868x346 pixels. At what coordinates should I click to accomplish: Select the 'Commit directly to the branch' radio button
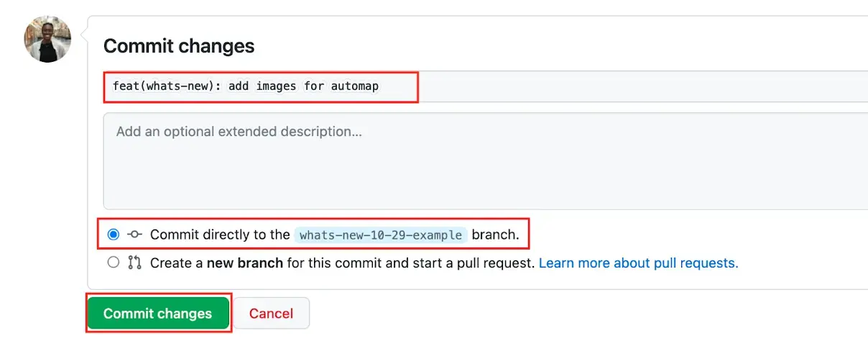click(x=114, y=235)
